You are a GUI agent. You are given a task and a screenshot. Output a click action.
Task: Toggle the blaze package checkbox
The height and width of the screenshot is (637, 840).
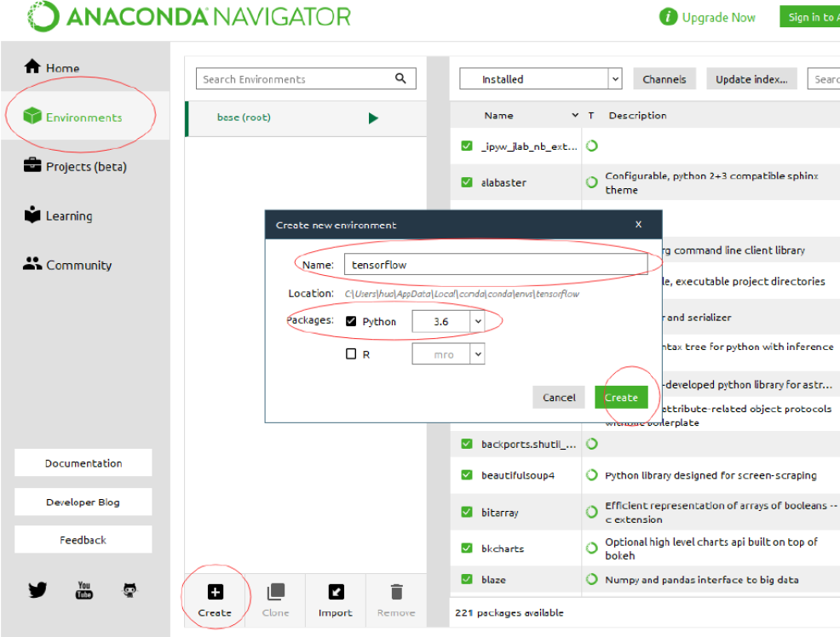[467, 579]
